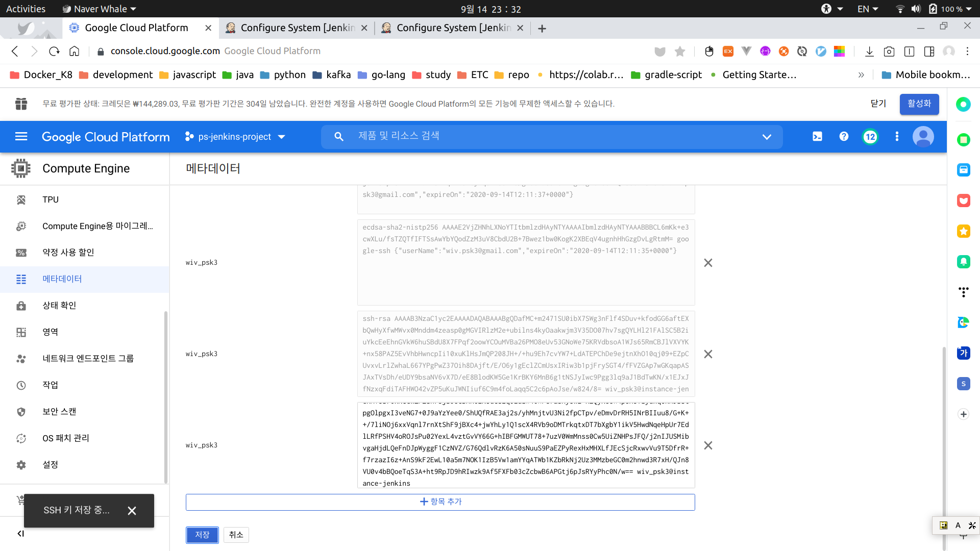This screenshot has height=551, width=980.
Task: Dismiss the SSH 키 저장 중 notification
Action: click(132, 511)
